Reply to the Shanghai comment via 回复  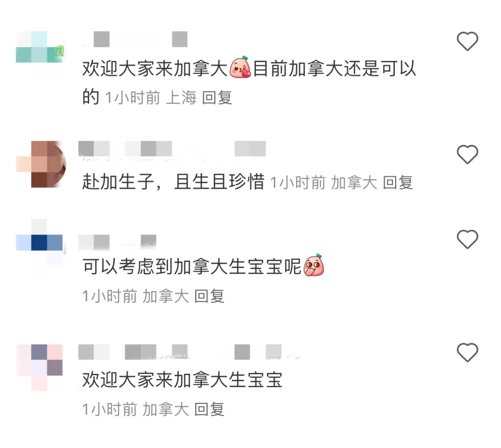(x=217, y=97)
